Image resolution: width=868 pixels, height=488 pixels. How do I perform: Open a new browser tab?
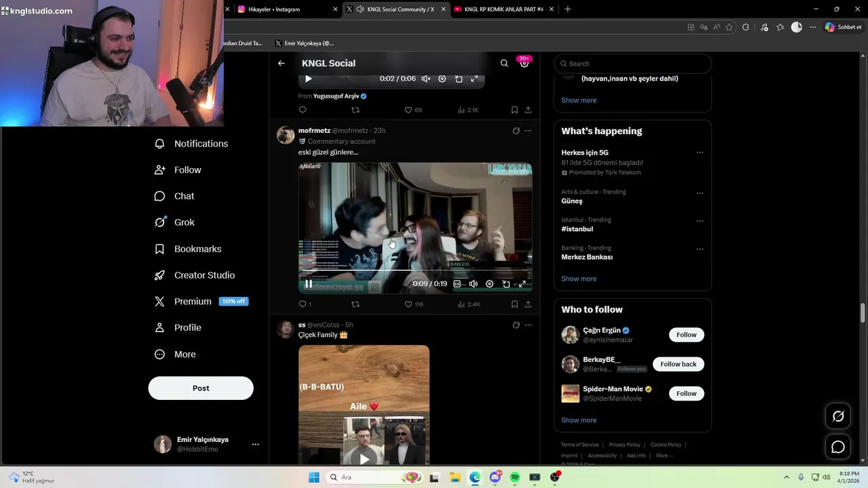click(x=568, y=9)
